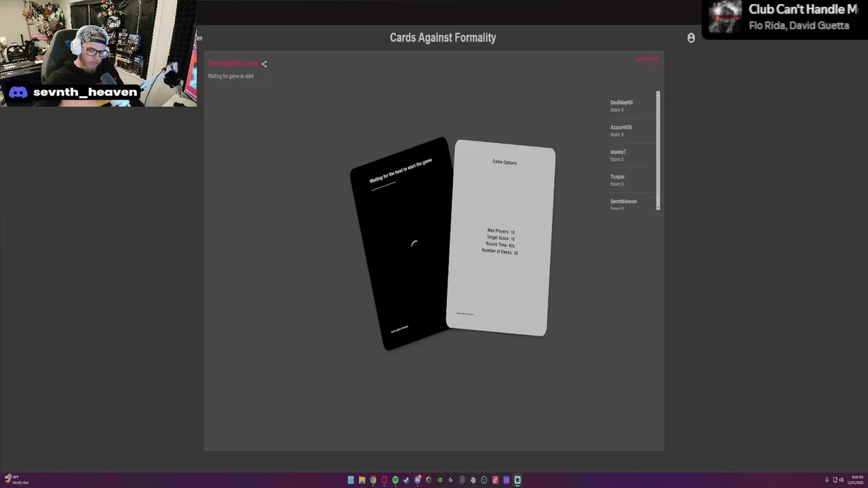
Task: Click the 'Max Players: 10' option text
Action: click(500, 231)
